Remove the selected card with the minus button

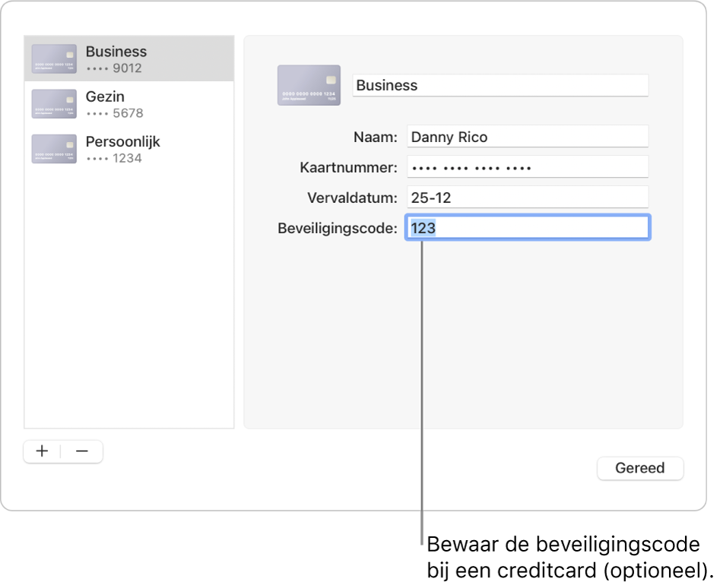pos(82,451)
